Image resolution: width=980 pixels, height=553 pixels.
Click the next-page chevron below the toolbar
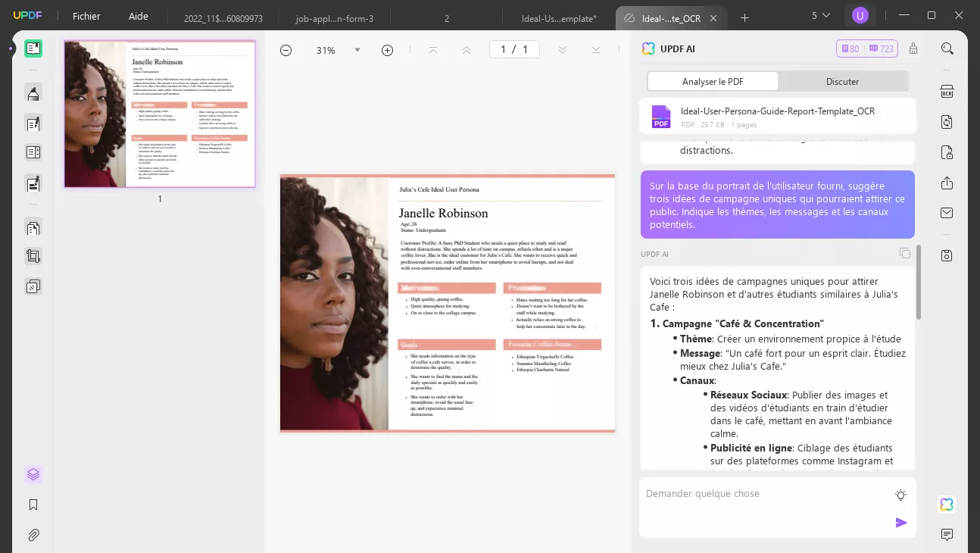(563, 49)
